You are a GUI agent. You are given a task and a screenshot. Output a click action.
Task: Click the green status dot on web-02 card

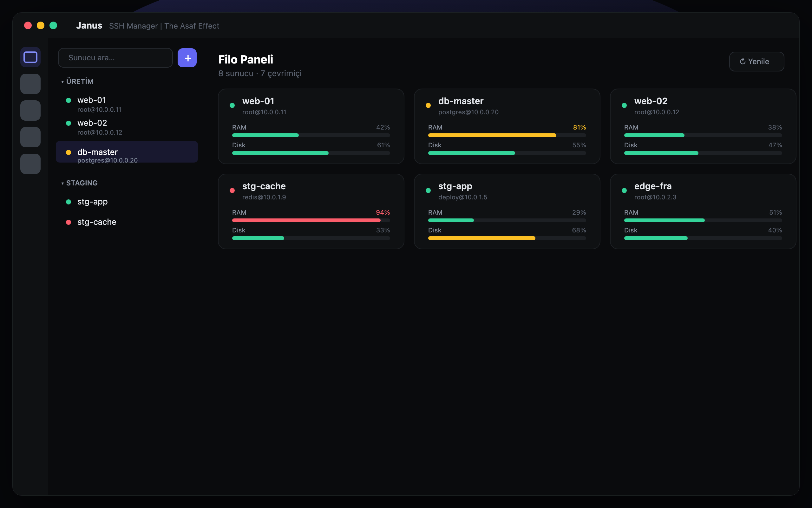point(624,105)
